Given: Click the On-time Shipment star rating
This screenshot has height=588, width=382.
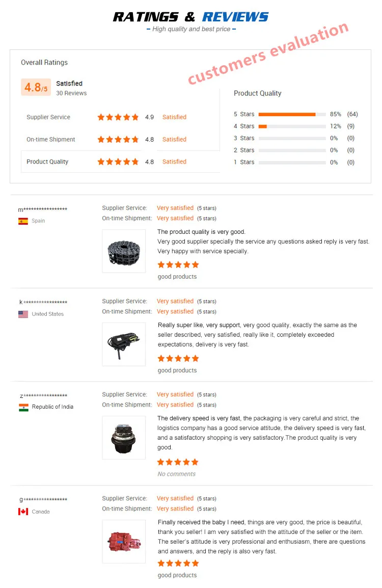Looking at the screenshot, I should point(118,140).
